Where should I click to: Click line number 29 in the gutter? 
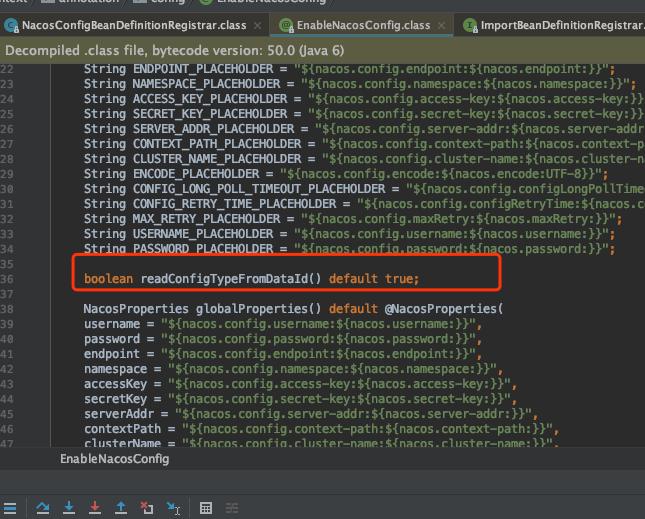pos(7,174)
